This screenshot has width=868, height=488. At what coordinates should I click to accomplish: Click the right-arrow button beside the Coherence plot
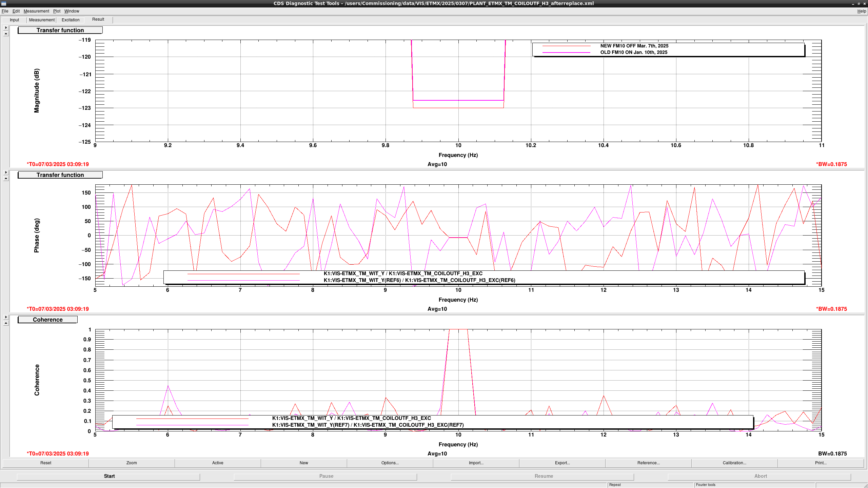6,317
